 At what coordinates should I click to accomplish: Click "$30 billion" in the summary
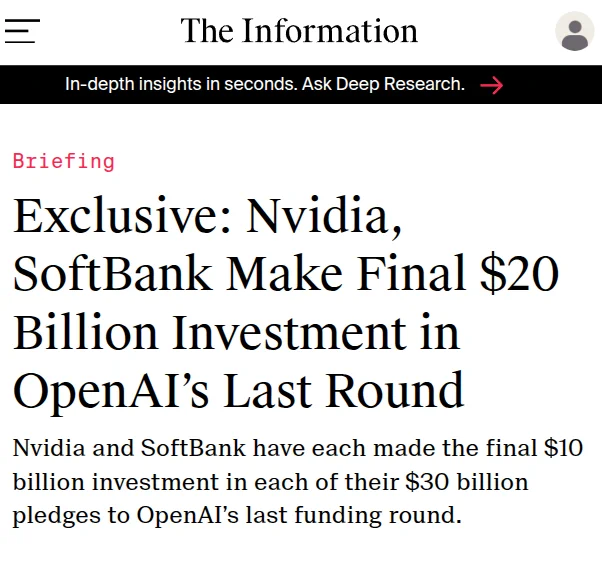point(467,482)
